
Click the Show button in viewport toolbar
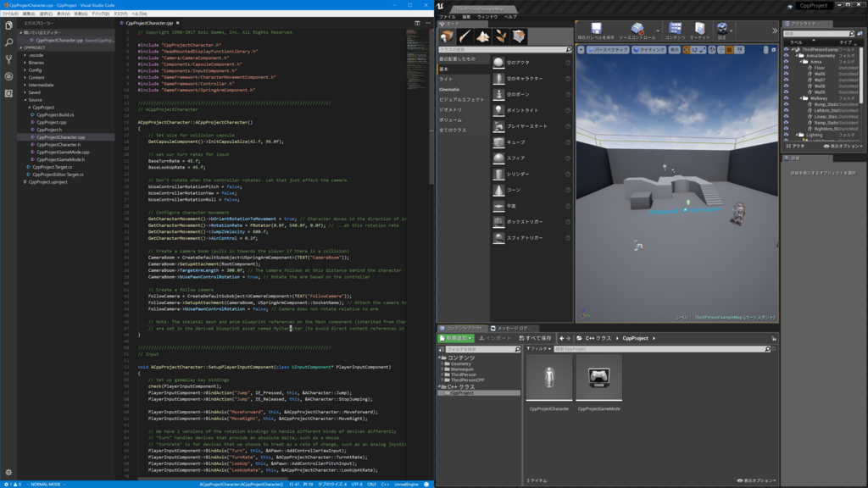[x=674, y=50]
